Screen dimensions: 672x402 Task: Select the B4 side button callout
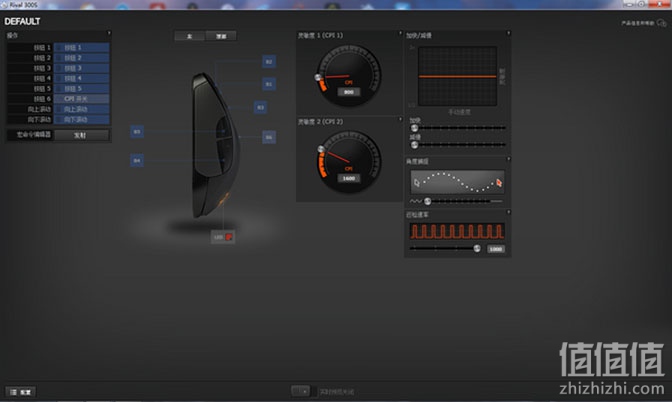(137, 161)
